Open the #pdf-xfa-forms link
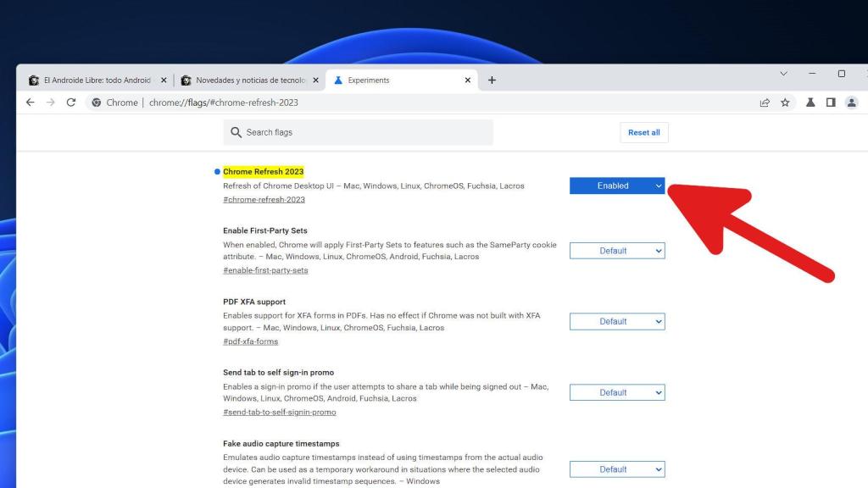868x488 pixels. pyautogui.click(x=251, y=341)
